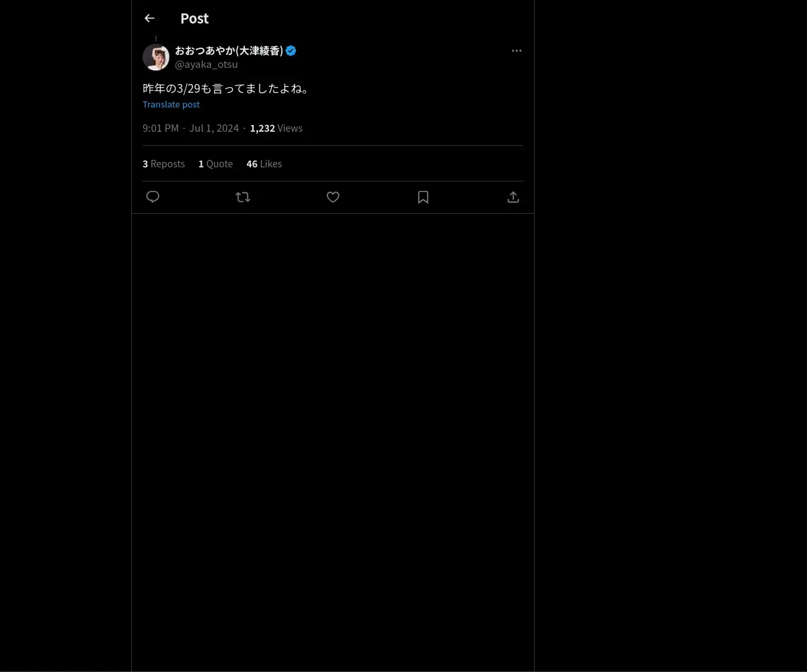Open the 46 Likes list
The height and width of the screenshot is (672, 807).
pos(264,163)
